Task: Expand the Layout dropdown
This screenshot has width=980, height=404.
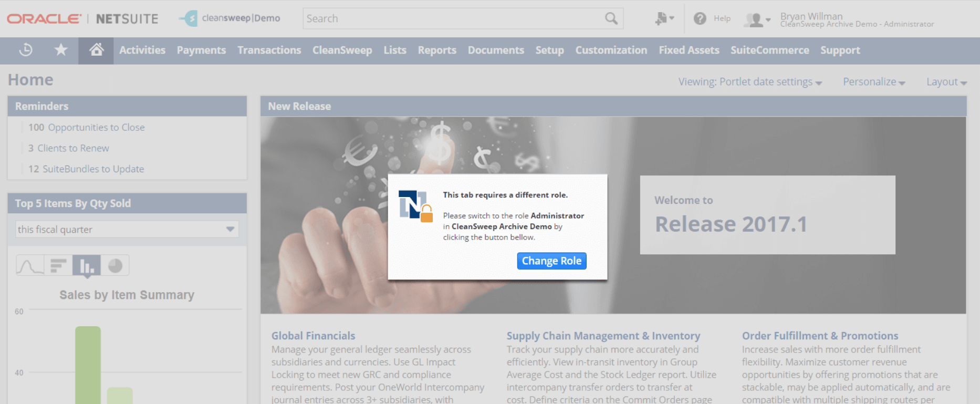Action: click(946, 82)
